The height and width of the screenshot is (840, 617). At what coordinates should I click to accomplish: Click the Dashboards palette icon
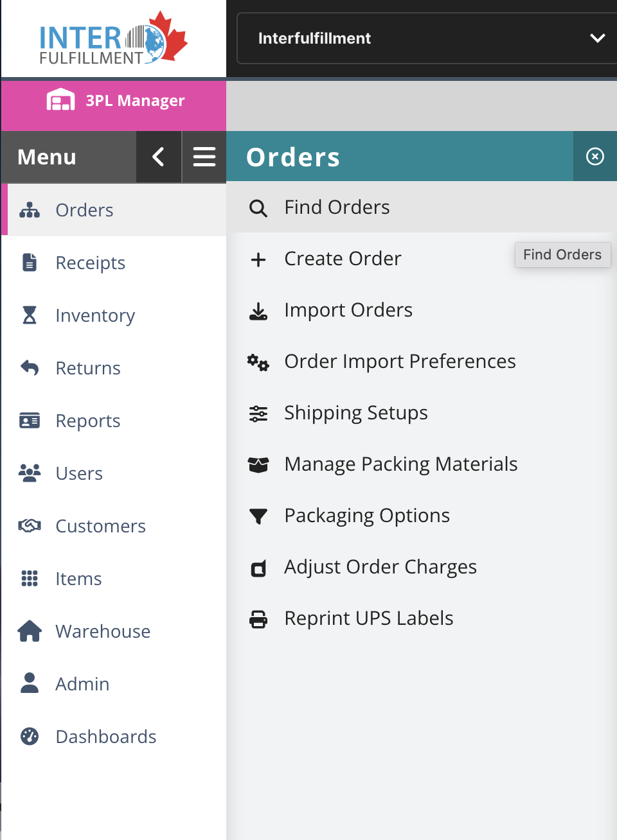pyautogui.click(x=30, y=737)
